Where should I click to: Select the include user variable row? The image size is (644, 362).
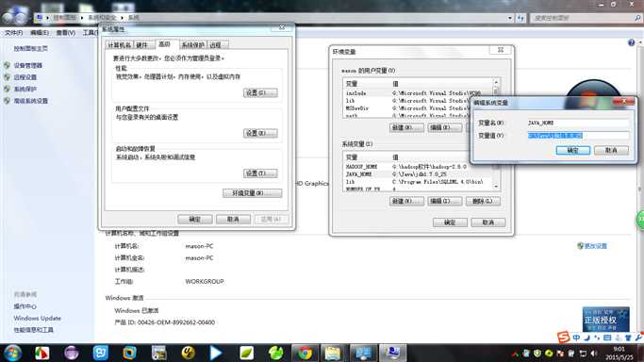click(418, 93)
